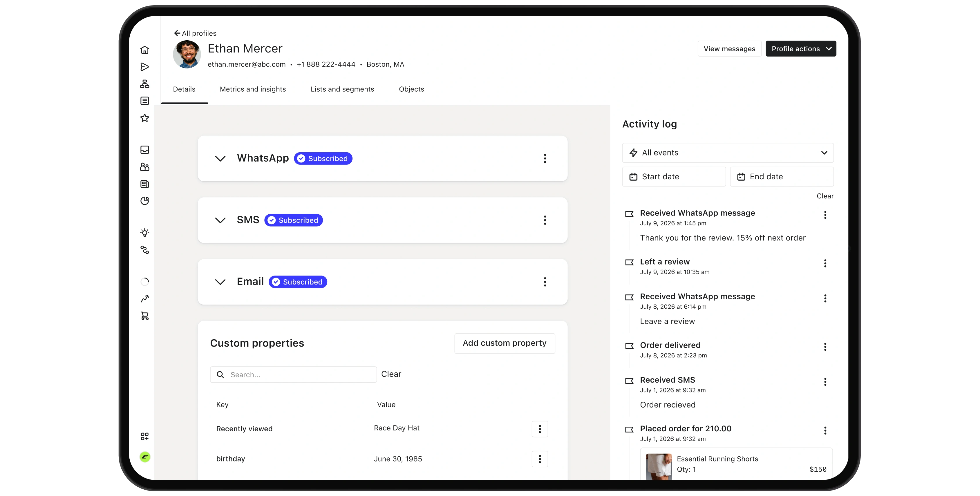Open the All events filter dropdown
The image size is (980, 496).
click(728, 153)
